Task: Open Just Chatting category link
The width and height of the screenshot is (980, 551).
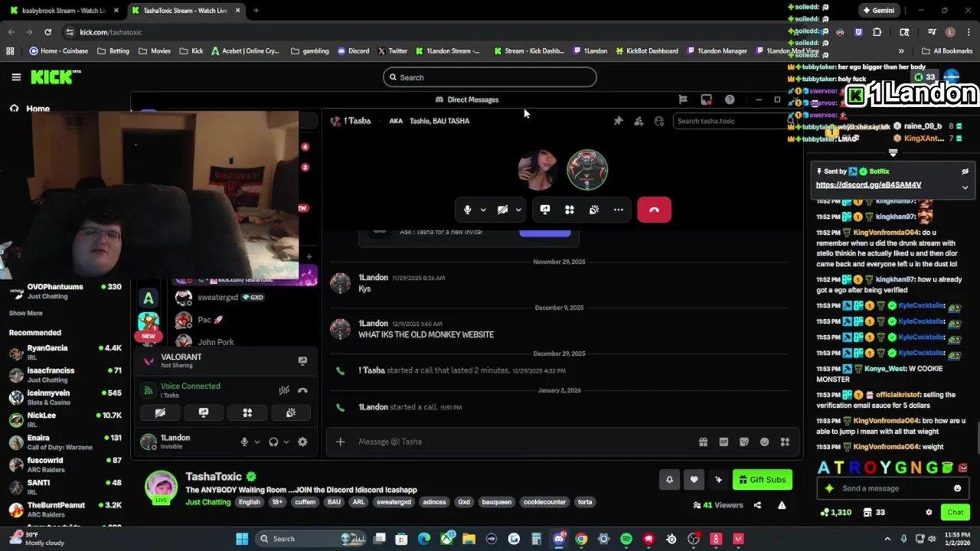Action: [207, 502]
